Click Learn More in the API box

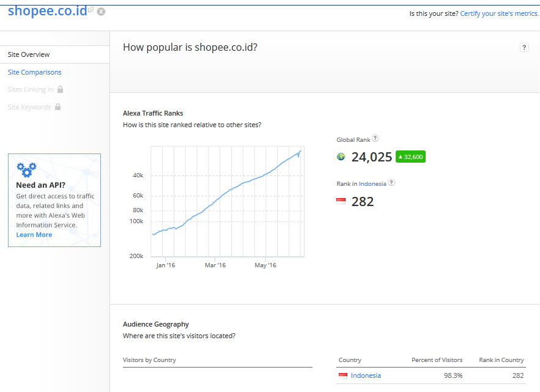click(x=34, y=234)
